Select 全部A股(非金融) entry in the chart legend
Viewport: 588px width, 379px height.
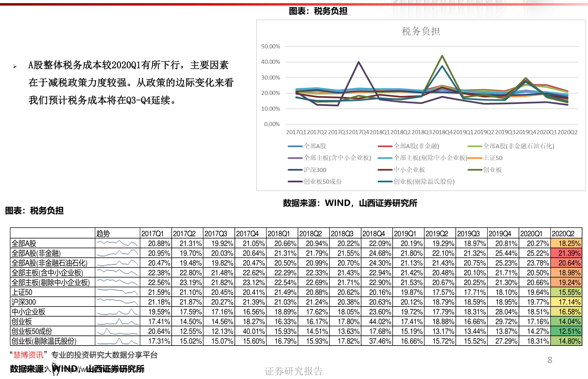[x=408, y=146]
